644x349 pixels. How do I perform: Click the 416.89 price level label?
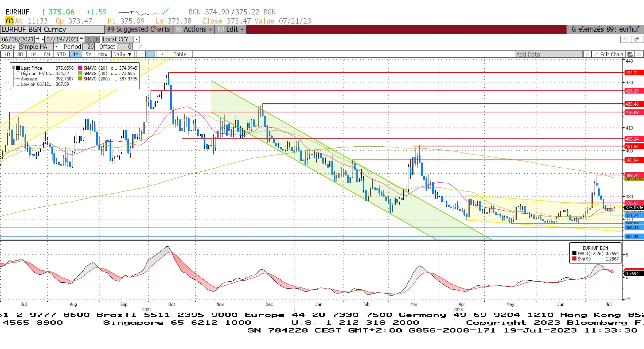coord(634,112)
